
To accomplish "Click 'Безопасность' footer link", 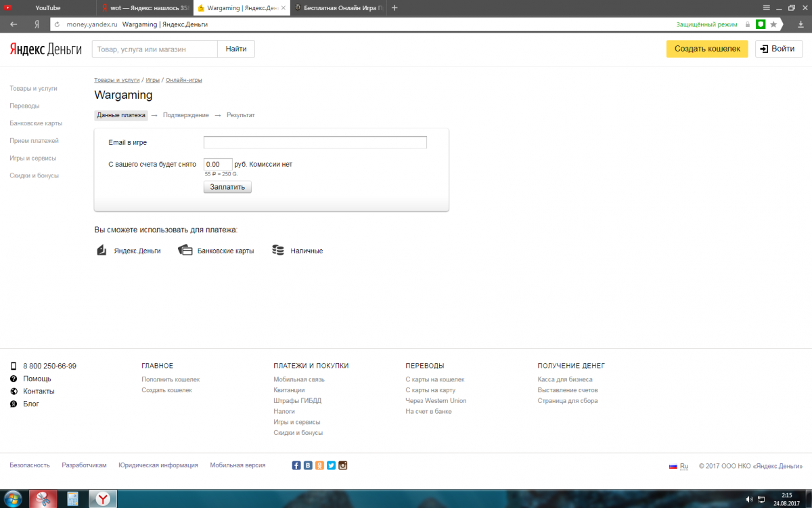I will [30, 465].
